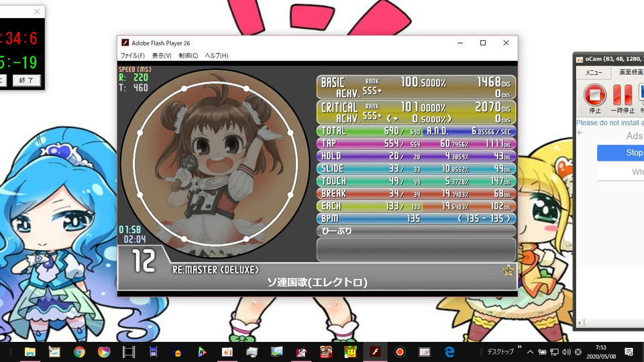Viewport: 644px width, 362px height.
Task: Open the clock showing 7:53 2020/05/08
Action: click(x=600, y=352)
